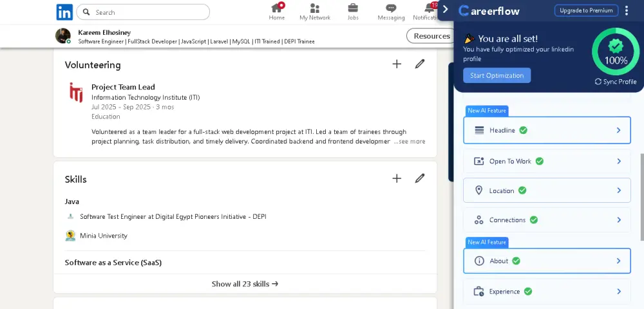The image size is (644, 309).
Task: Expand volunteering description with see more
Action: (410, 141)
